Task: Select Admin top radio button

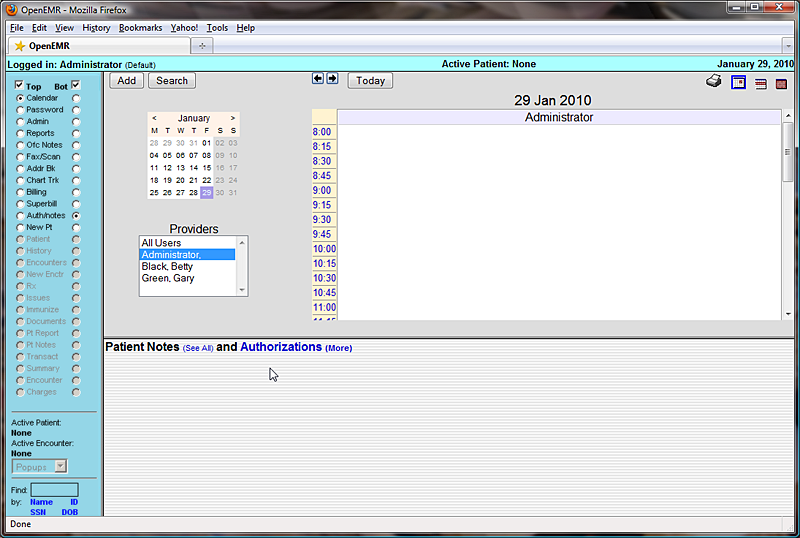Action: [x=20, y=121]
